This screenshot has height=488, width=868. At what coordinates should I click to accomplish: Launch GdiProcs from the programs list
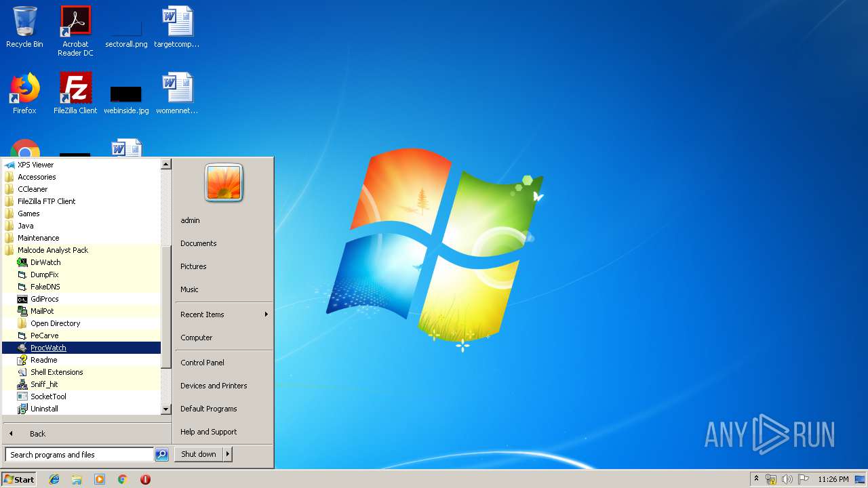point(81,299)
